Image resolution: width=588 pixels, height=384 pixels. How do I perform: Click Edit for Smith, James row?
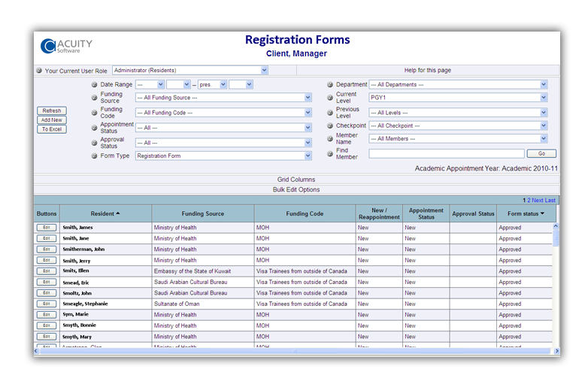click(x=47, y=228)
